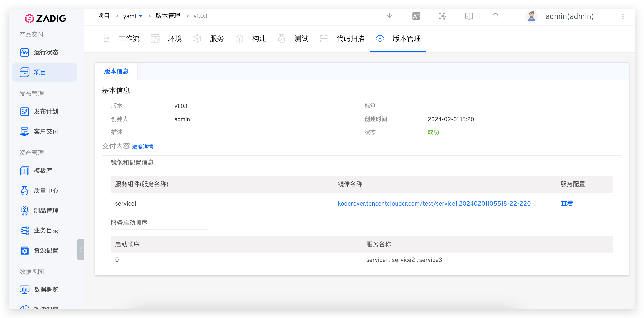This screenshot has width=644, height=318.
Task: Open the language switcher icon
Action: 416,16
